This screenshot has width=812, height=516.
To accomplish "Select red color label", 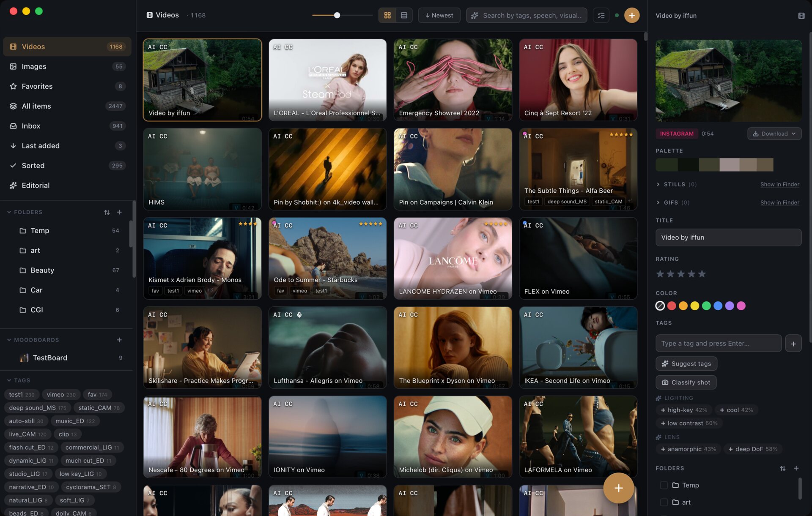I will tap(672, 306).
